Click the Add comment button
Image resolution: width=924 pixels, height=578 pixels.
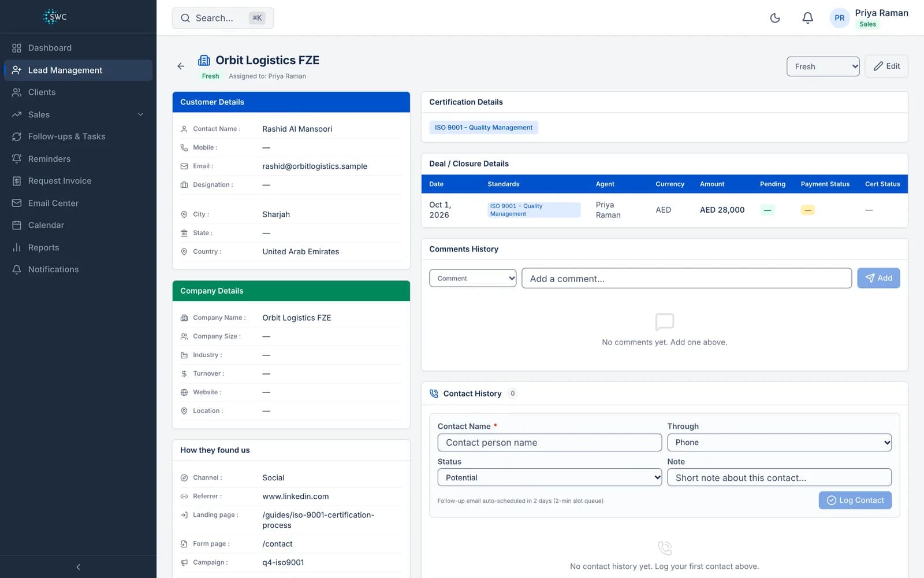[x=878, y=278]
